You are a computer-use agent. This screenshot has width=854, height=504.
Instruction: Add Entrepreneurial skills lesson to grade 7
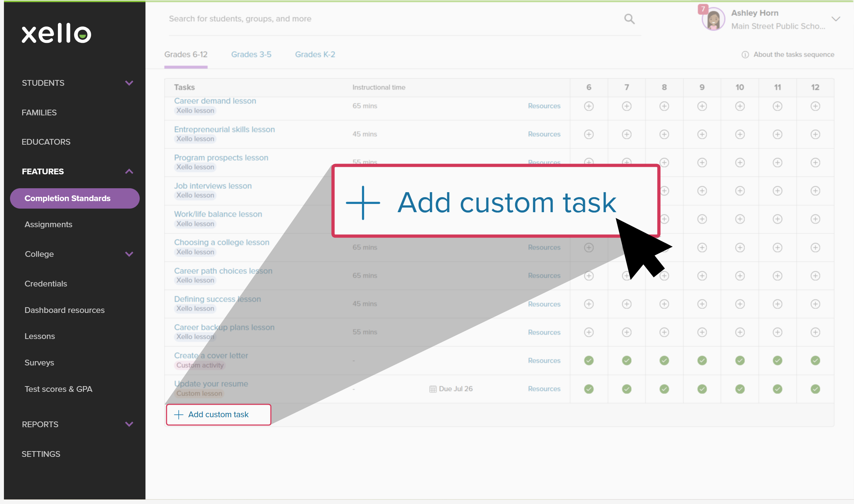pyautogui.click(x=627, y=134)
